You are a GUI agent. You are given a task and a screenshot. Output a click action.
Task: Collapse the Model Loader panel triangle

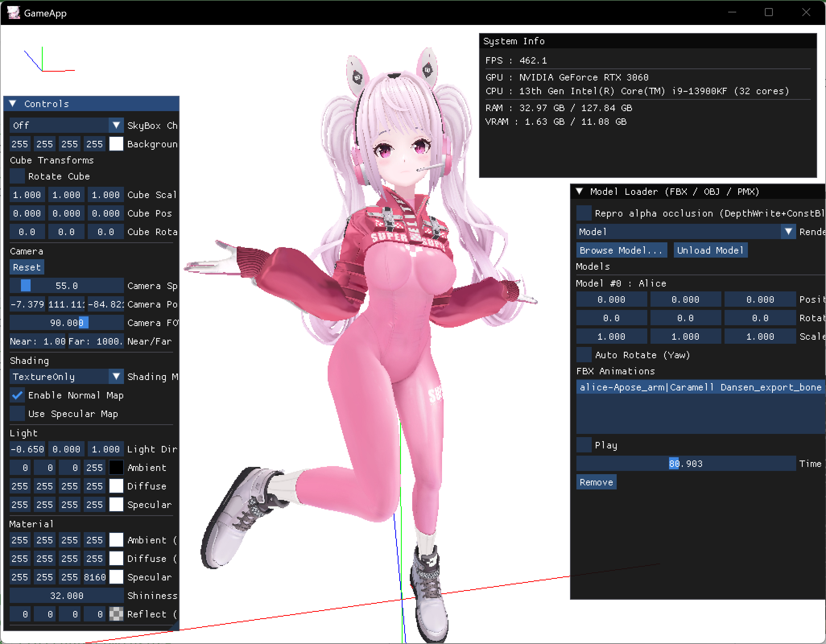[579, 192]
